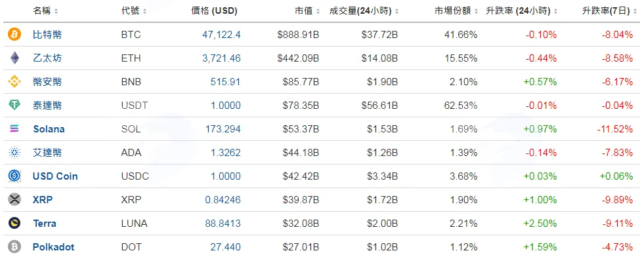The image size is (644, 276).
Task: Click the Cardano dotted logo icon
Action: [x=14, y=153]
